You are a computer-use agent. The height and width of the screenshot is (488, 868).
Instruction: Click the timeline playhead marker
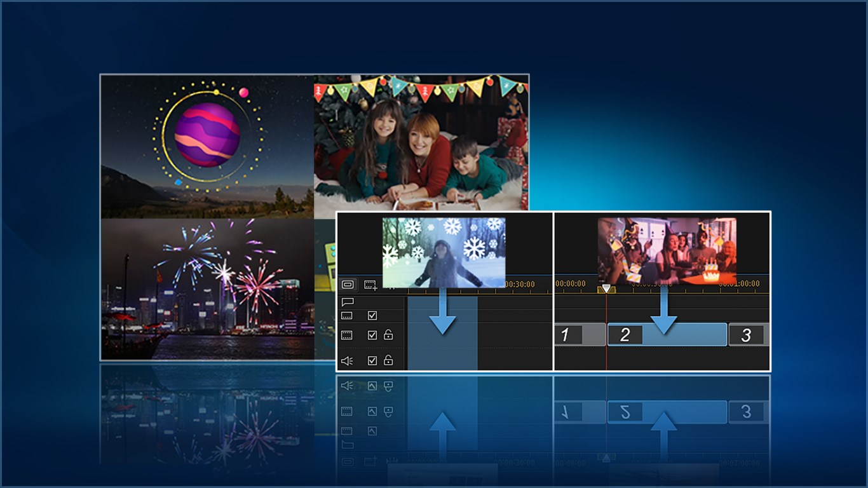point(606,289)
